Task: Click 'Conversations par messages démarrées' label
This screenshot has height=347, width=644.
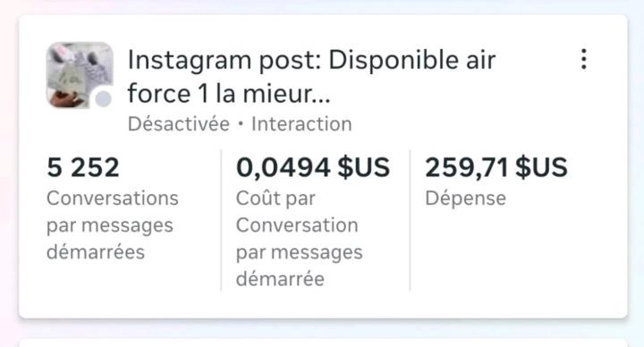Action: coord(113,225)
